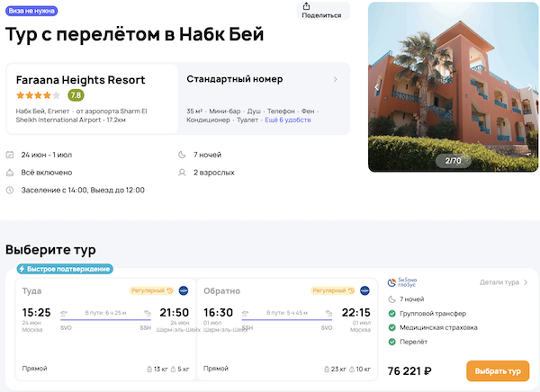Click the Перелёт green checkmark
This screenshot has width=540, height=392.
(x=391, y=343)
